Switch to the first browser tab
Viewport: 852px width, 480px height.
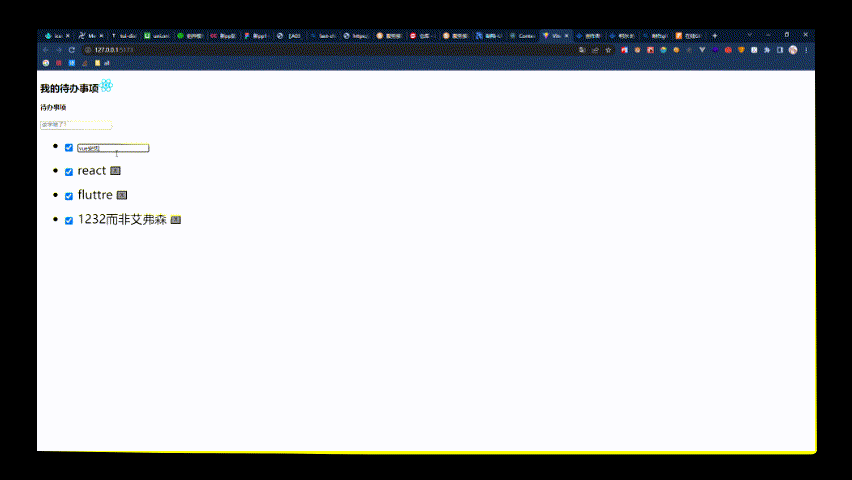point(57,36)
